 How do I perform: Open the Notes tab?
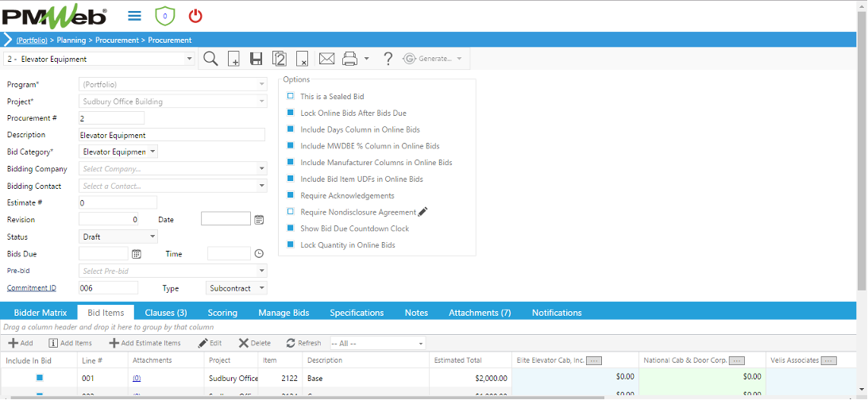(416, 313)
